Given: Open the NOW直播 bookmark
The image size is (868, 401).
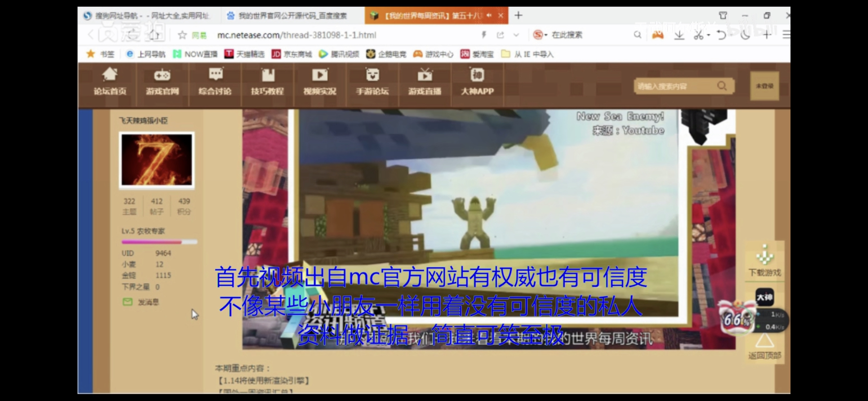Looking at the screenshot, I should tap(196, 54).
